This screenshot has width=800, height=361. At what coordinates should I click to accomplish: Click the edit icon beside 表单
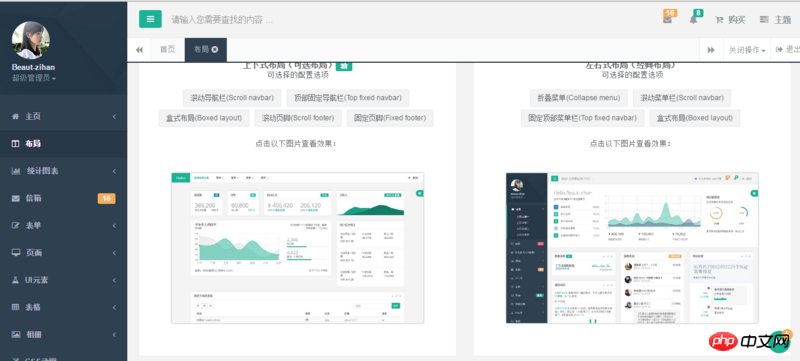15,225
